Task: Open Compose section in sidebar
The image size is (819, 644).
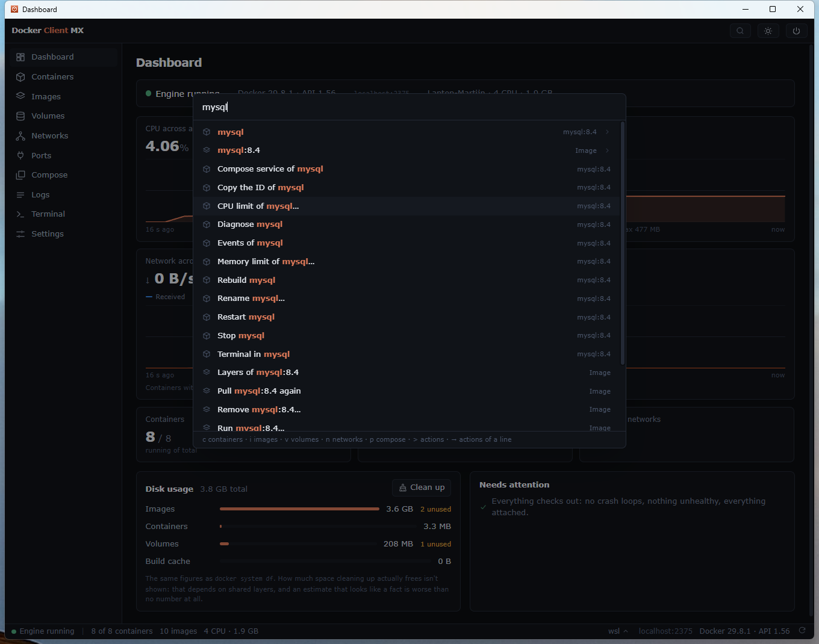Action: [64, 175]
